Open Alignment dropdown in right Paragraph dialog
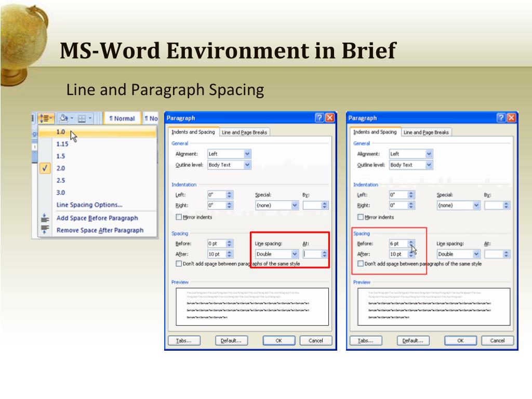 click(x=429, y=154)
